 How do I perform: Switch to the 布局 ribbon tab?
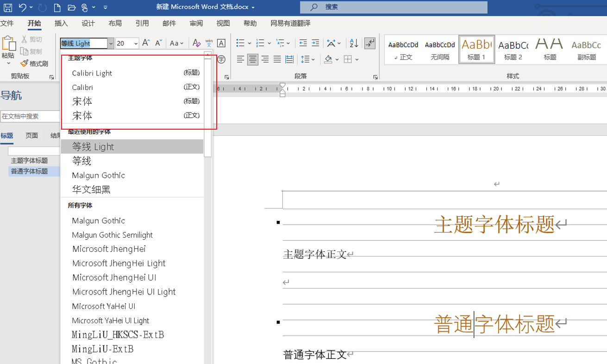point(115,23)
